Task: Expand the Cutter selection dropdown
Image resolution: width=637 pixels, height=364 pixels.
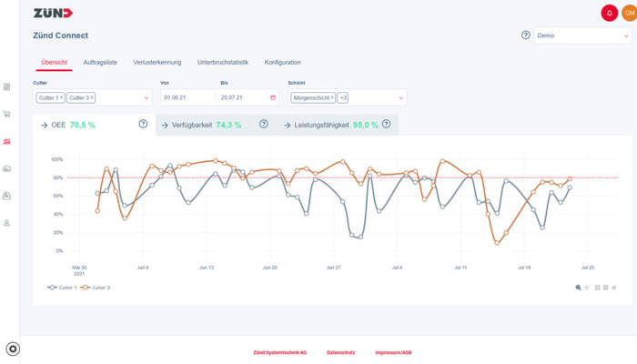Action: click(x=147, y=97)
